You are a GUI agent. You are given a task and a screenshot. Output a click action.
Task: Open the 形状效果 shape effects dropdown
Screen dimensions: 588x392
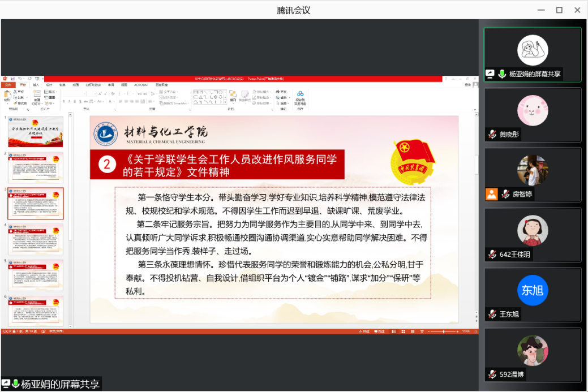[x=263, y=103]
